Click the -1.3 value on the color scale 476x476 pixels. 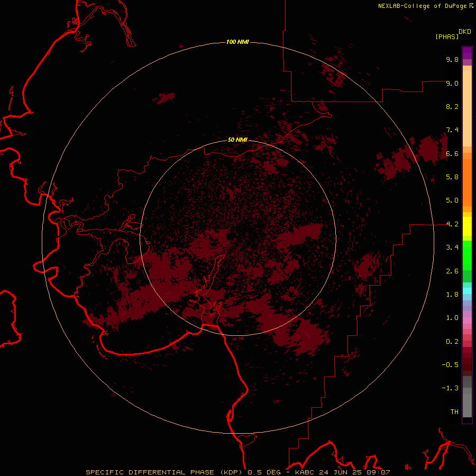pos(450,388)
